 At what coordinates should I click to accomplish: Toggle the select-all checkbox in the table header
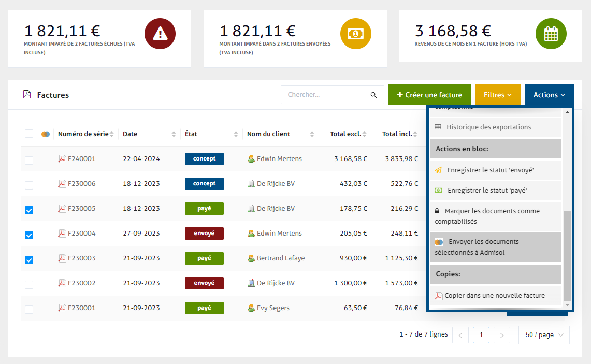point(29,134)
